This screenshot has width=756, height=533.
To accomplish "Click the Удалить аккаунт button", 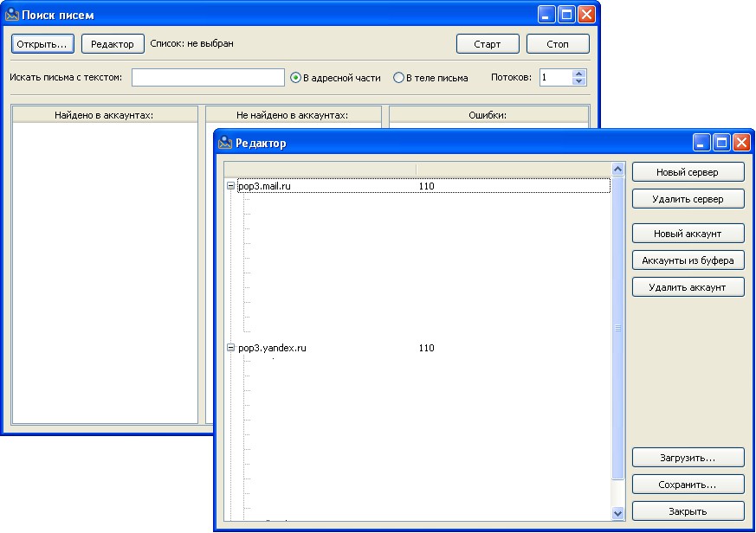I will coord(688,288).
